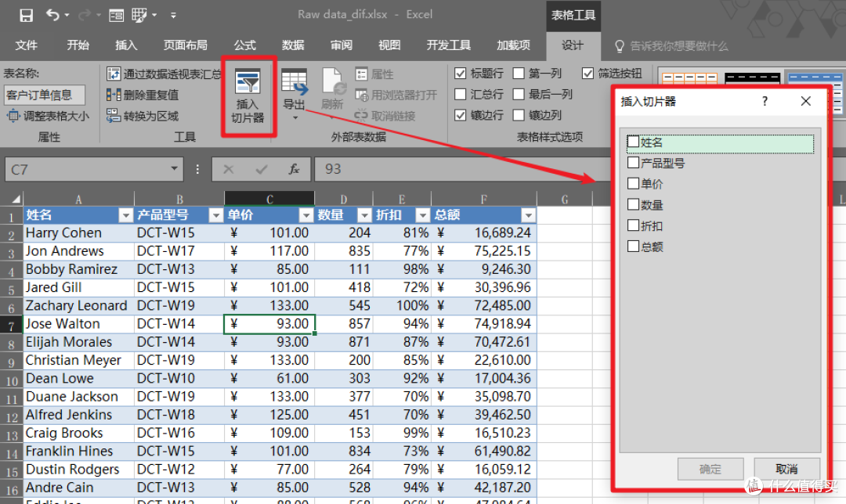
Task: Click 用浏览器打开 (Open in Browser)
Action: point(396,95)
